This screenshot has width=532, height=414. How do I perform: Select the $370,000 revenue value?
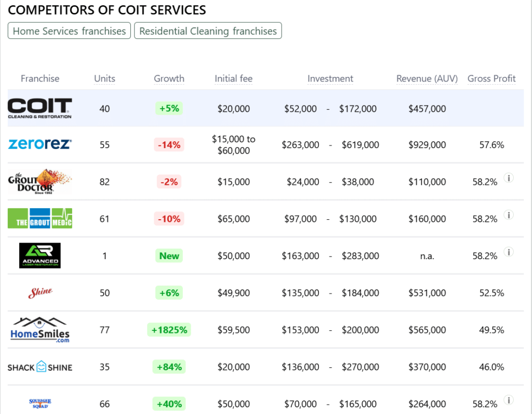point(427,367)
